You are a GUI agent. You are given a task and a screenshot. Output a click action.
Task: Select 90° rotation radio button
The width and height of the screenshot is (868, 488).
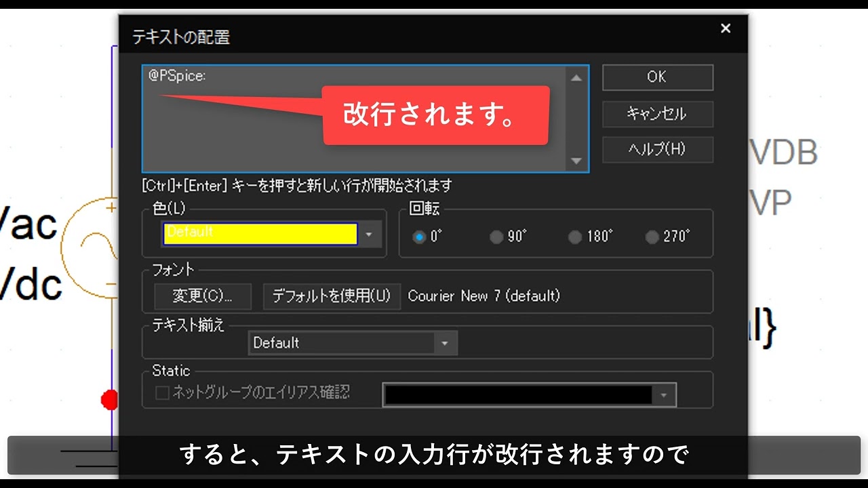496,237
